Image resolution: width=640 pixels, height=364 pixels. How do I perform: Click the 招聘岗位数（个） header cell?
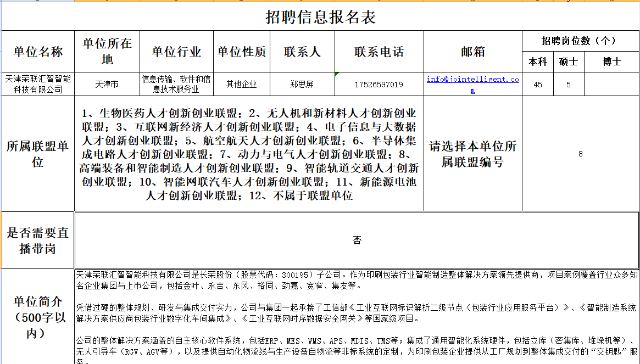580,41
